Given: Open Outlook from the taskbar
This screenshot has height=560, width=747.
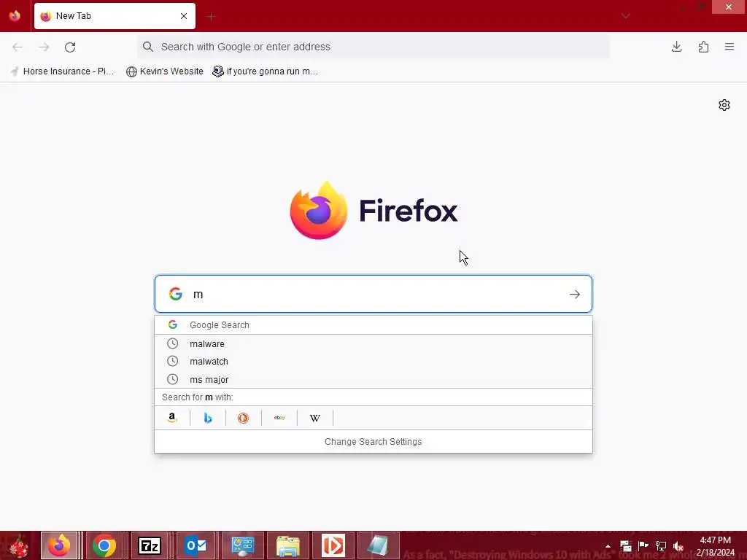Looking at the screenshot, I should 196,545.
